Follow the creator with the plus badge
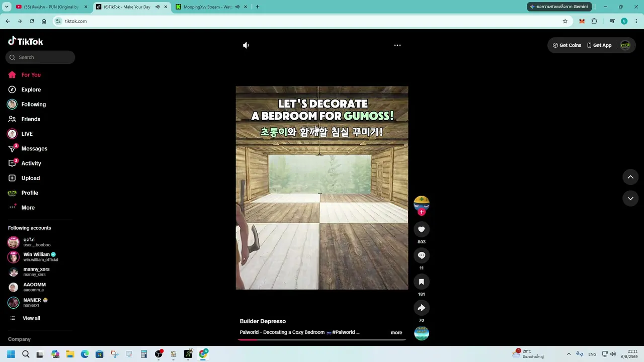The width and height of the screenshot is (644, 362). [x=422, y=212]
